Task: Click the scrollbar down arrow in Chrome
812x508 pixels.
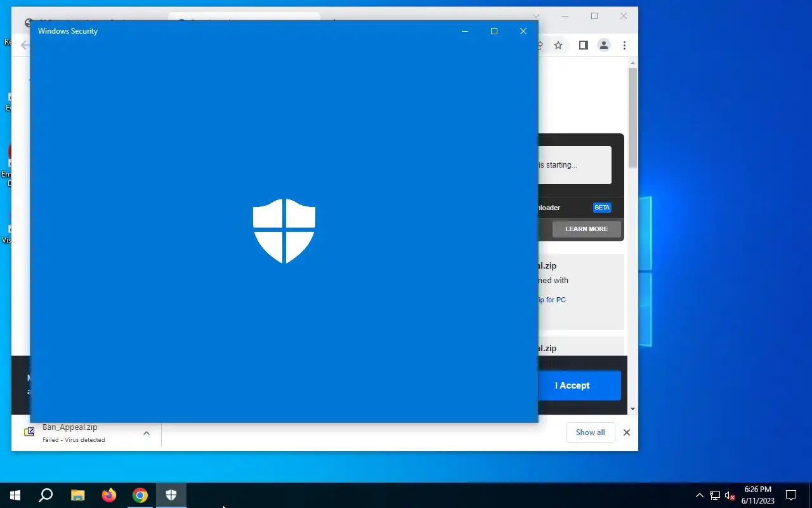Action: click(x=632, y=410)
